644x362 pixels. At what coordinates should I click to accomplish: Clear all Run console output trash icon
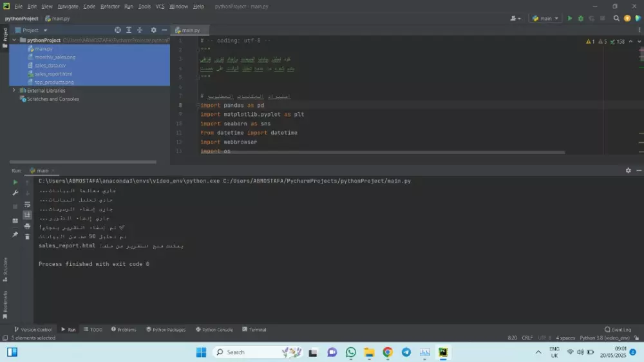(27, 236)
